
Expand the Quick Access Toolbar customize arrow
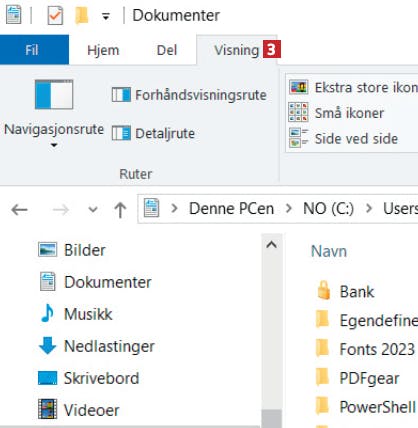coord(106,16)
